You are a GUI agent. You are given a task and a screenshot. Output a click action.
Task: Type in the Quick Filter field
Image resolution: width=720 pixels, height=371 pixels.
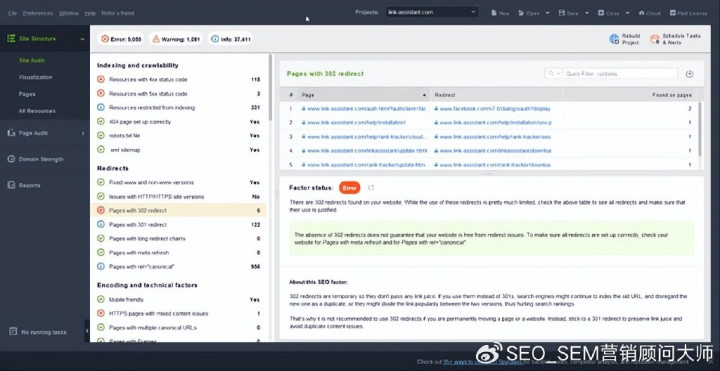point(620,74)
